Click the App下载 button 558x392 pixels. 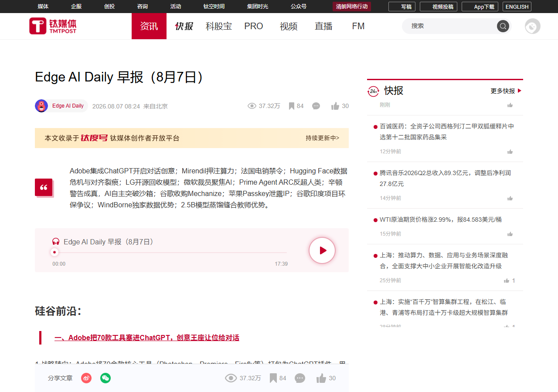[480, 7]
